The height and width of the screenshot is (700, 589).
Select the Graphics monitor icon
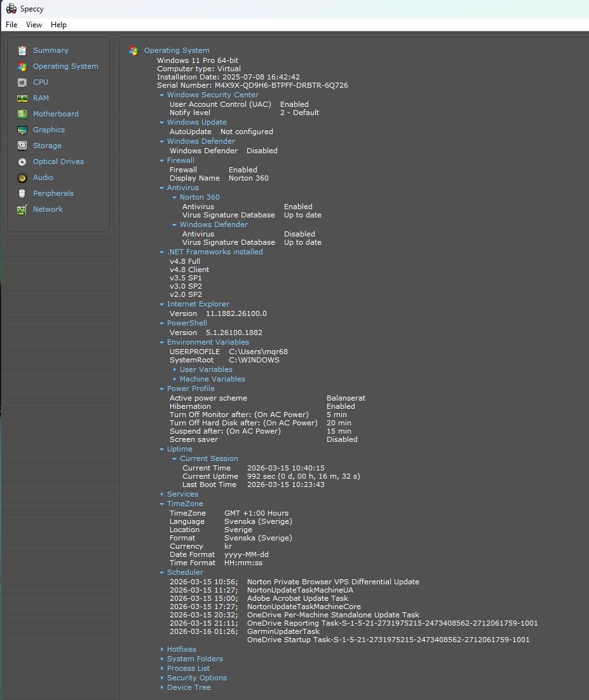coord(22,130)
